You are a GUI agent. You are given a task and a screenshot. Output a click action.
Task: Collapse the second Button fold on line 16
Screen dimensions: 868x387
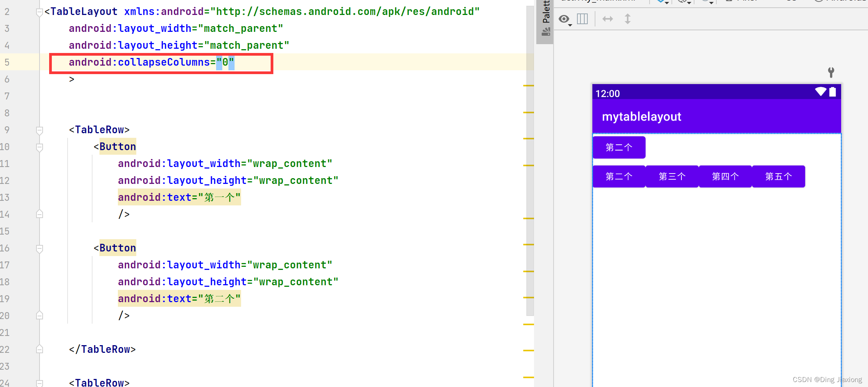(x=39, y=249)
